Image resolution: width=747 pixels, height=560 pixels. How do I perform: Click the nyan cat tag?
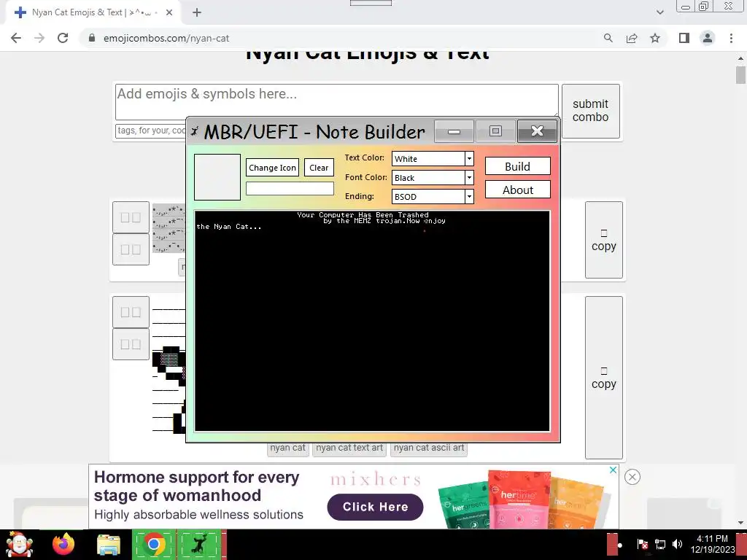pyautogui.click(x=287, y=448)
